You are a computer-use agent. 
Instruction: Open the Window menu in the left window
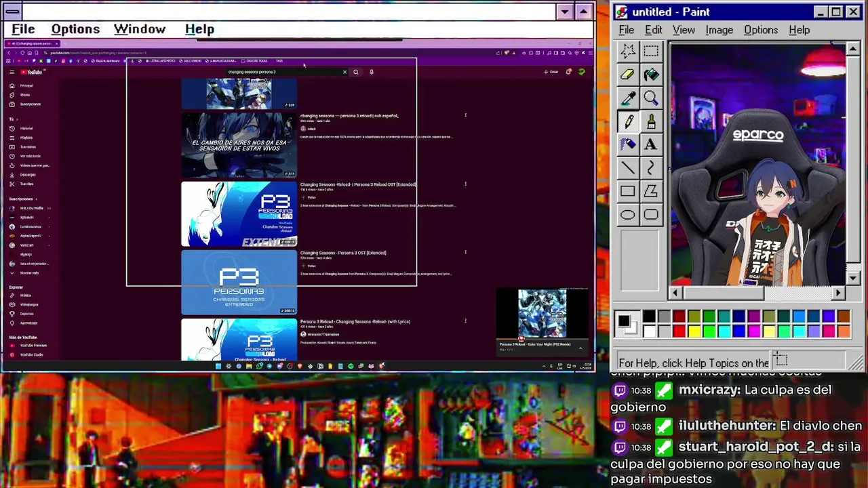click(x=140, y=29)
